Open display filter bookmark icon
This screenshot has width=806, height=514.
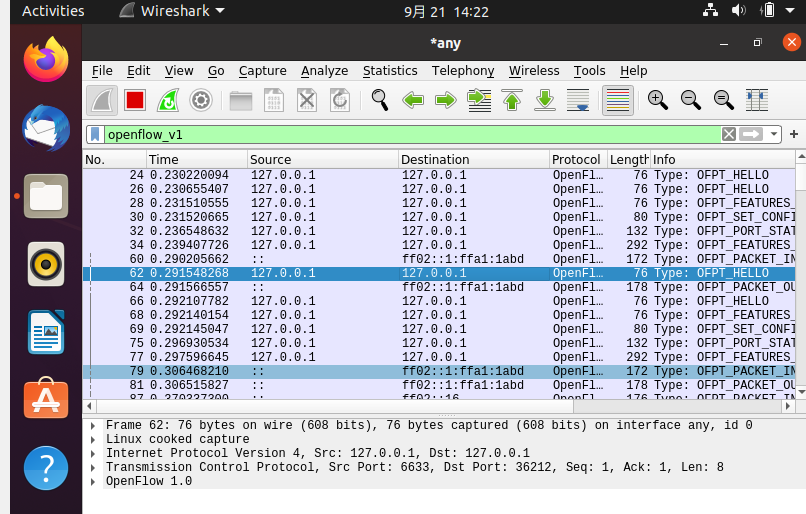point(95,135)
